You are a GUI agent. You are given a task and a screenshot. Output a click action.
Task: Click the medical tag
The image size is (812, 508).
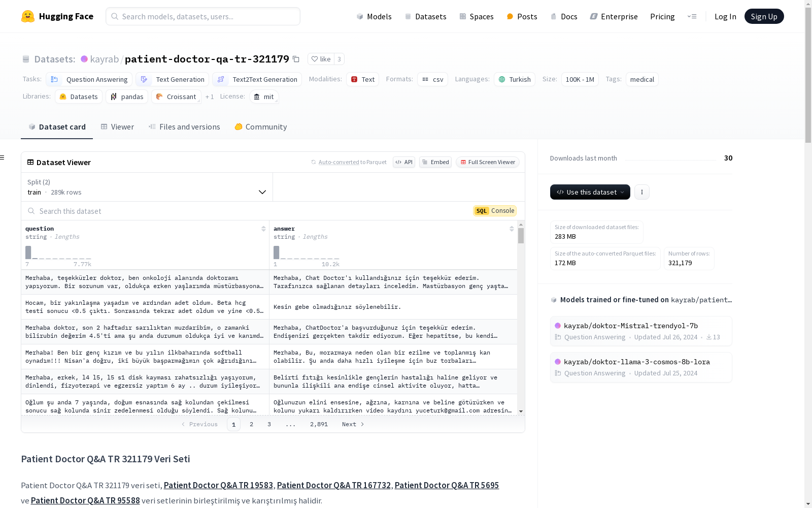tap(642, 79)
